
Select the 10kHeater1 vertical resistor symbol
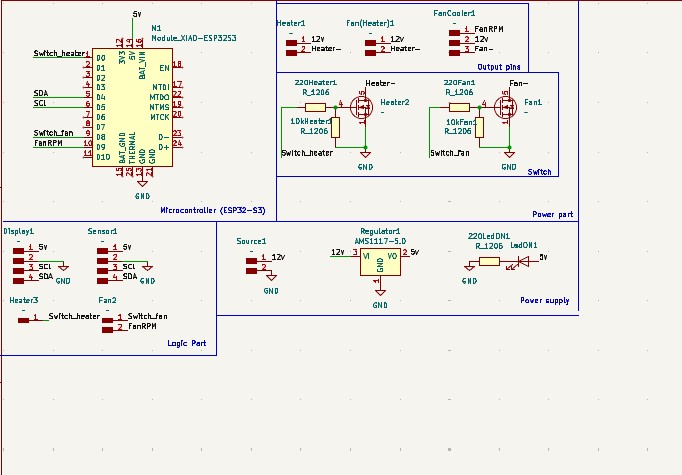pyautogui.click(x=335, y=128)
